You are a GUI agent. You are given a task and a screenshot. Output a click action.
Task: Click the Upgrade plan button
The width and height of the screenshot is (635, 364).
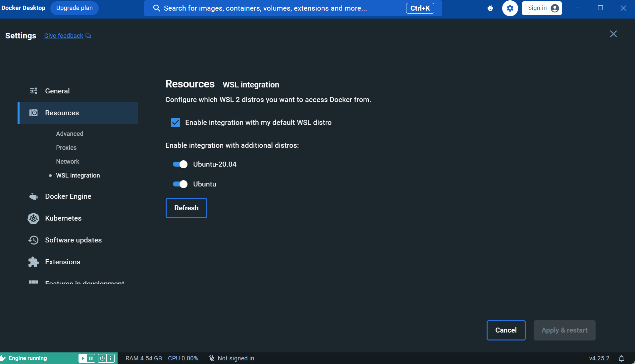(75, 8)
